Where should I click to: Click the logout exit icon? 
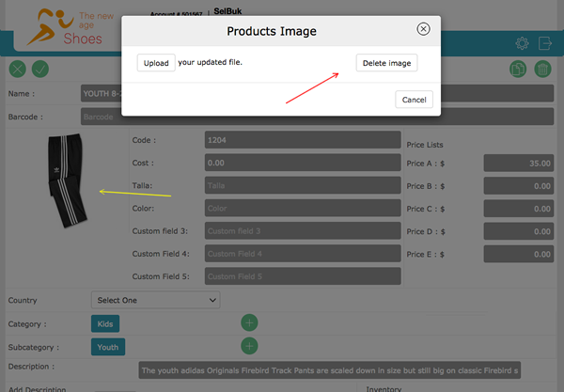coord(545,43)
